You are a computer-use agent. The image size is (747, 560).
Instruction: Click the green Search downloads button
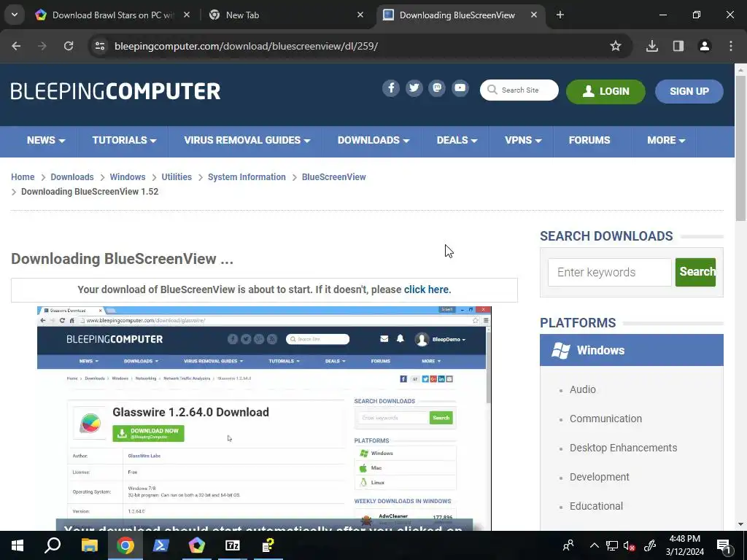tap(695, 273)
